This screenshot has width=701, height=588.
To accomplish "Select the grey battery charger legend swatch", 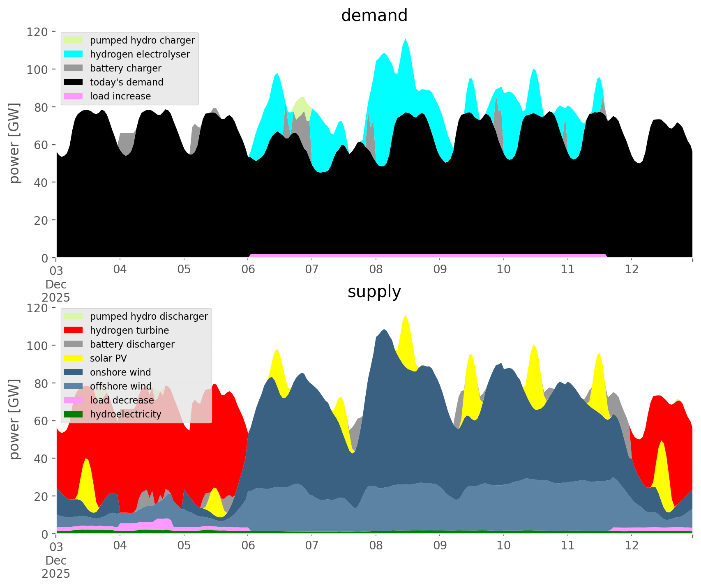I will point(74,68).
